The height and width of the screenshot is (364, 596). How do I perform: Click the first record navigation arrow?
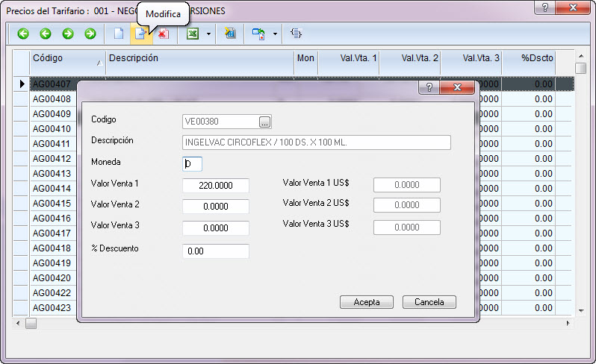pyautogui.click(x=23, y=34)
